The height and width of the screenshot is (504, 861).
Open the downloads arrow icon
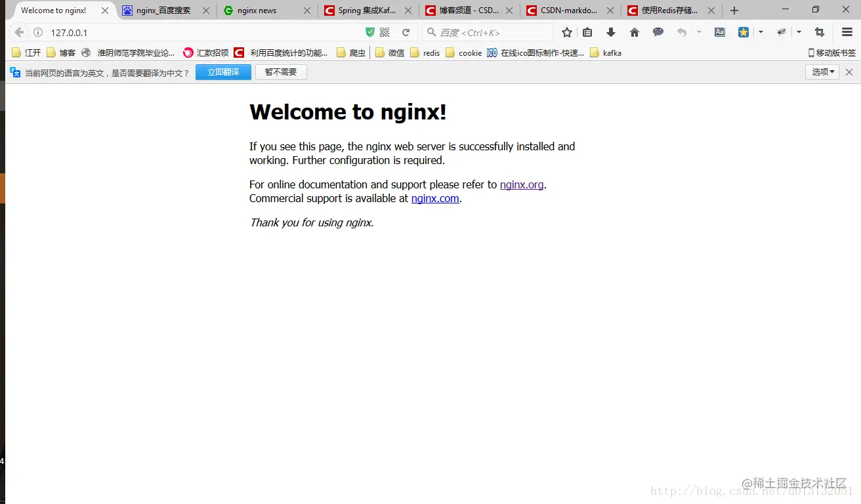point(611,32)
